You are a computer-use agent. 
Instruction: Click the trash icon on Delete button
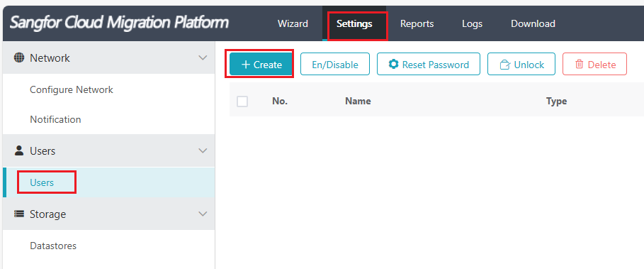tap(579, 64)
